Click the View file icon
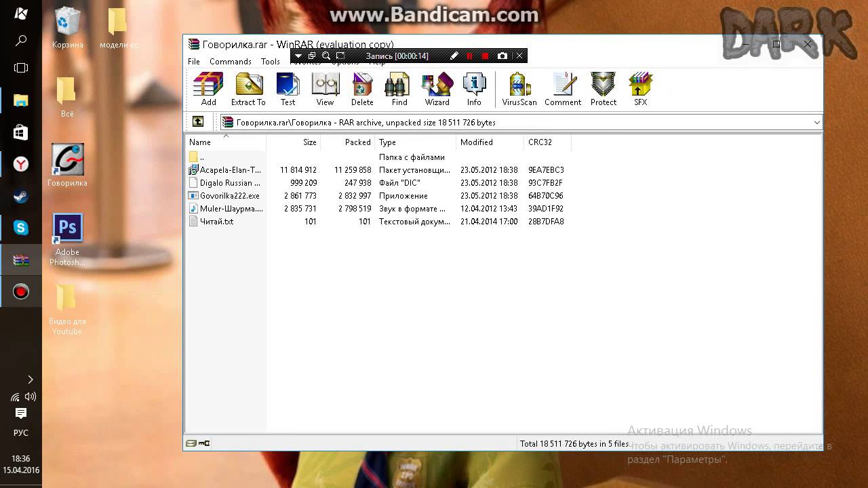 click(x=325, y=89)
